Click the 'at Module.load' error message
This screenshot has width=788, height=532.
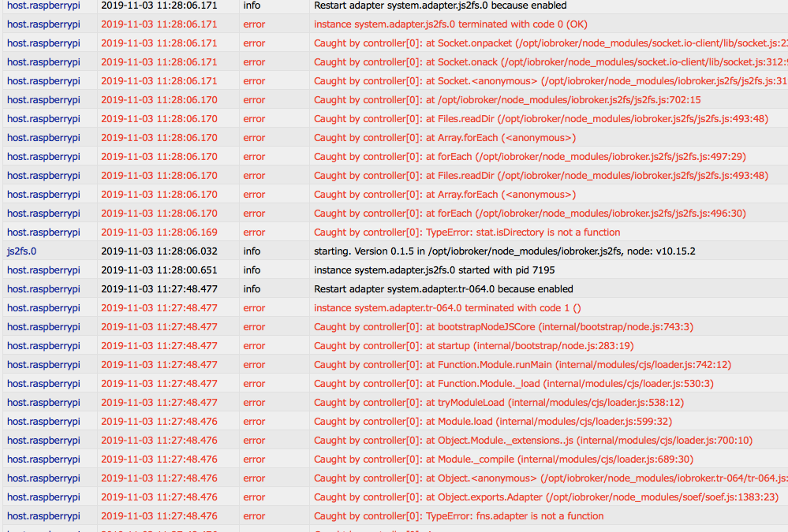(493, 422)
